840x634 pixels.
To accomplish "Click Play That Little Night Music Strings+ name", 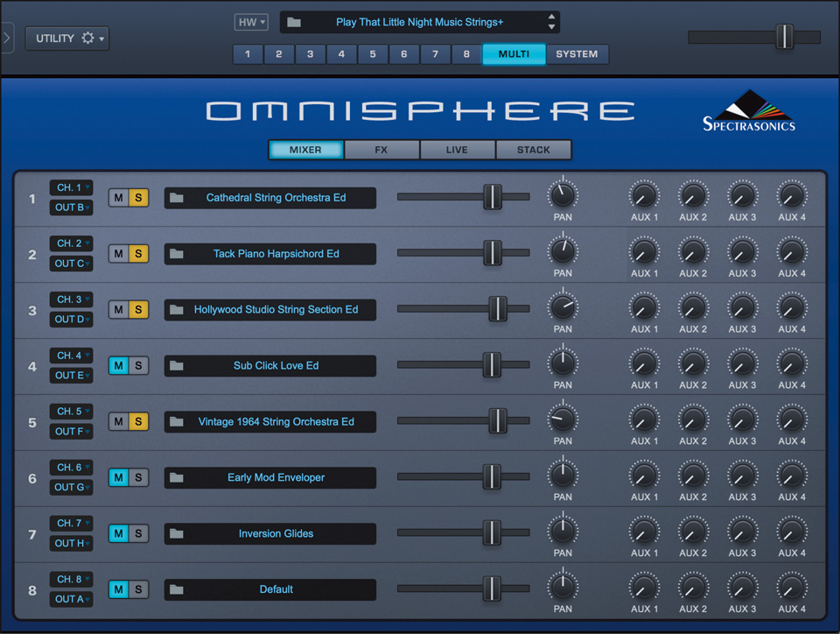I will 419,23.
